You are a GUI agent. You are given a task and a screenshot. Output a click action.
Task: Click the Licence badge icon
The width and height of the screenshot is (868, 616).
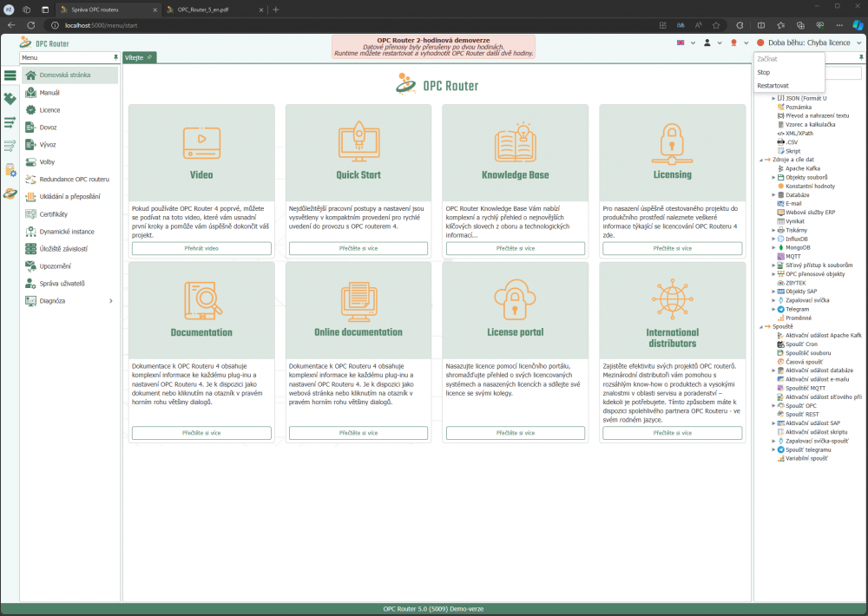pyautogui.click(x=31, y=110)
